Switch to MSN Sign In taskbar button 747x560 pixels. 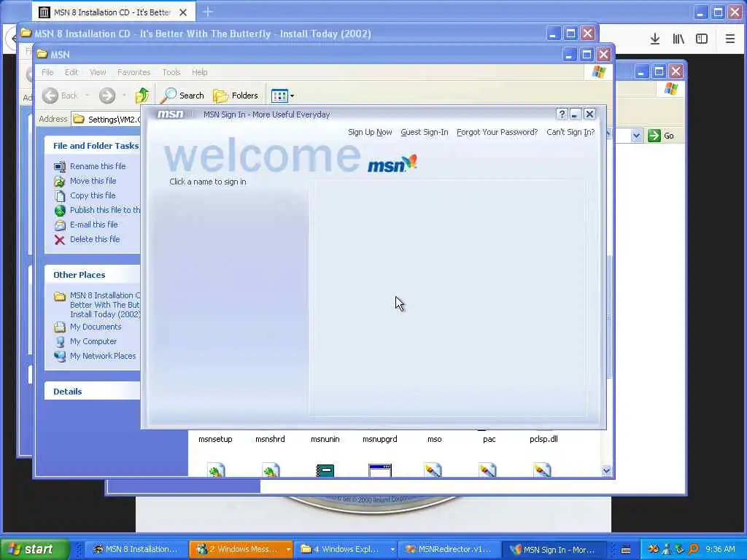(554, 550)
